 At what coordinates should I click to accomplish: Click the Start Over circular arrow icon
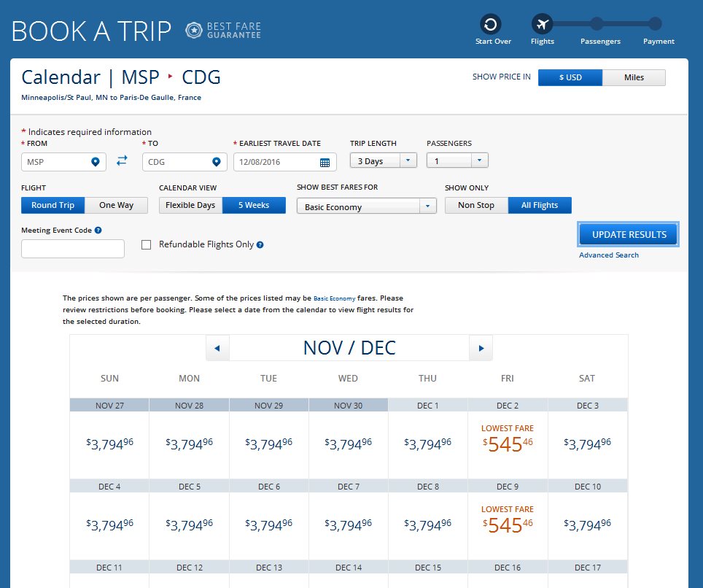coord(492,24)
